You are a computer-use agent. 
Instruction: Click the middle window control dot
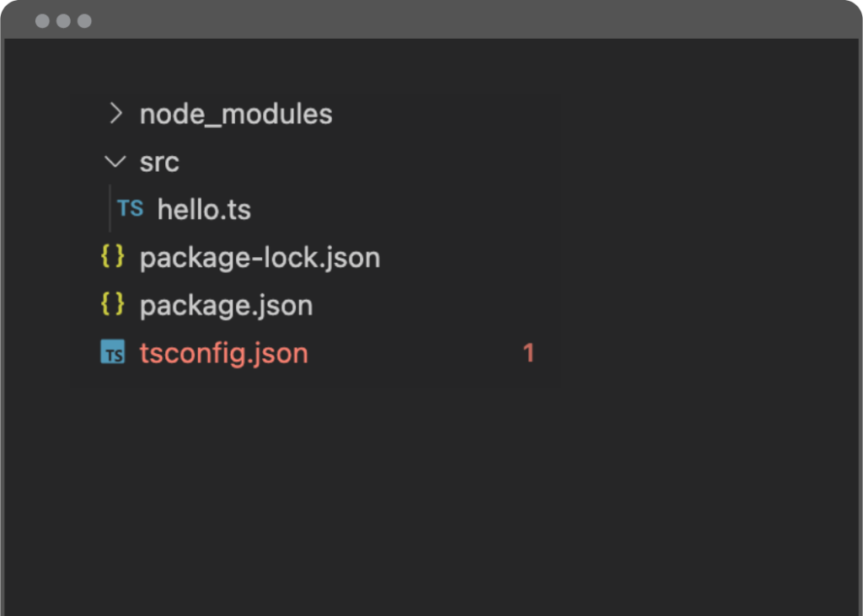coord(63,21)
